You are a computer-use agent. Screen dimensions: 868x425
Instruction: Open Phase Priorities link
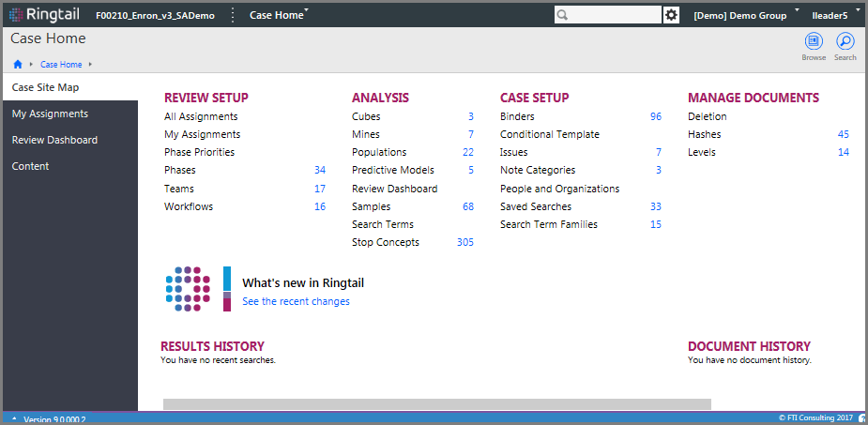(x=199, y=152)
